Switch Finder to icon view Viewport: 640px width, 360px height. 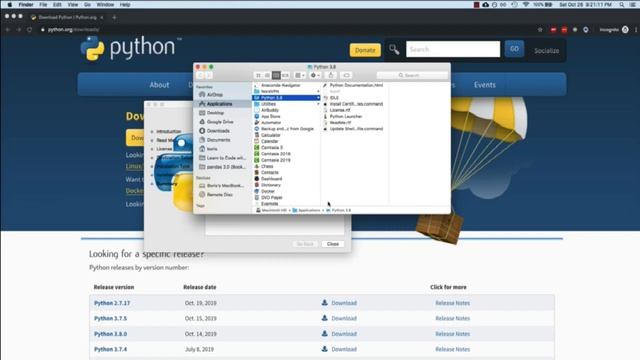tap(258, 75)
